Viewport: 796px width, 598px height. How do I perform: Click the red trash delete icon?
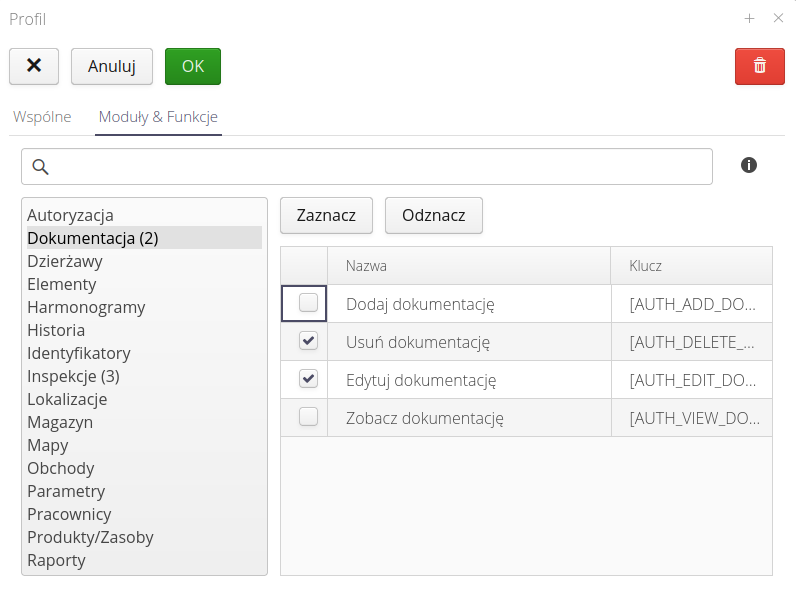coord(759,66)
